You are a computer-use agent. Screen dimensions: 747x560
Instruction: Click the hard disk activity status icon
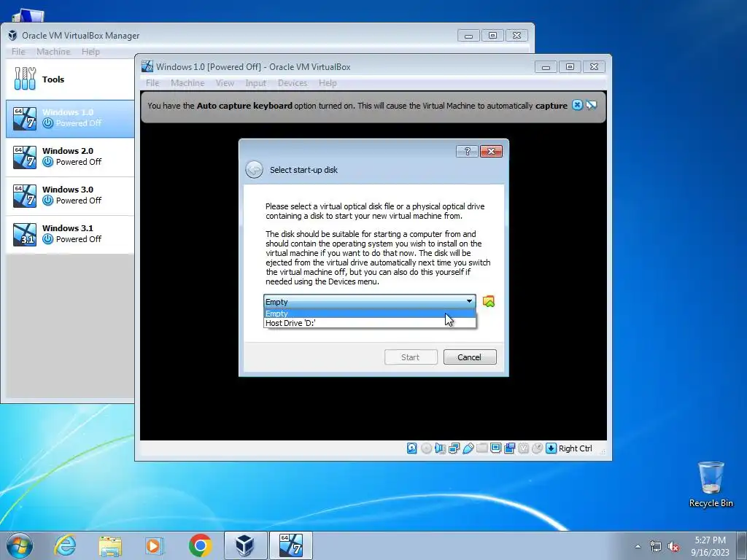412,448
